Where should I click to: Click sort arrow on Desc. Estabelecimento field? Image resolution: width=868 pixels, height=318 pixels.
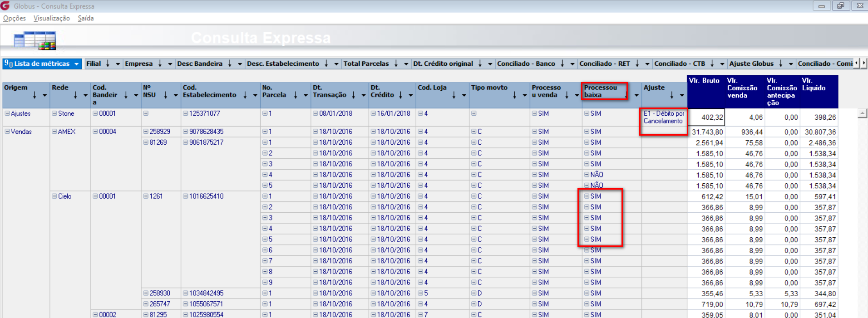tap(326, 64)
